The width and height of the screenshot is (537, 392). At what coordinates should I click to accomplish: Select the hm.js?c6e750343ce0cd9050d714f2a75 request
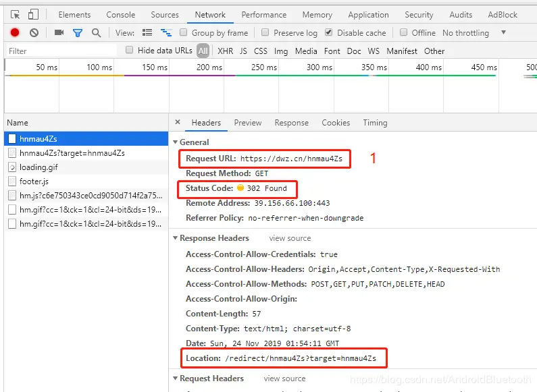(86, 195)
